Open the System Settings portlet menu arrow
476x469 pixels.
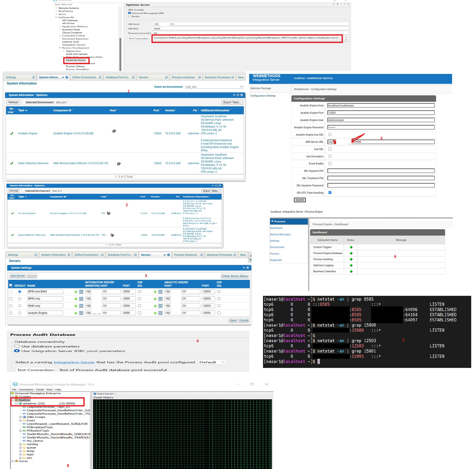(x=244, y=268)
